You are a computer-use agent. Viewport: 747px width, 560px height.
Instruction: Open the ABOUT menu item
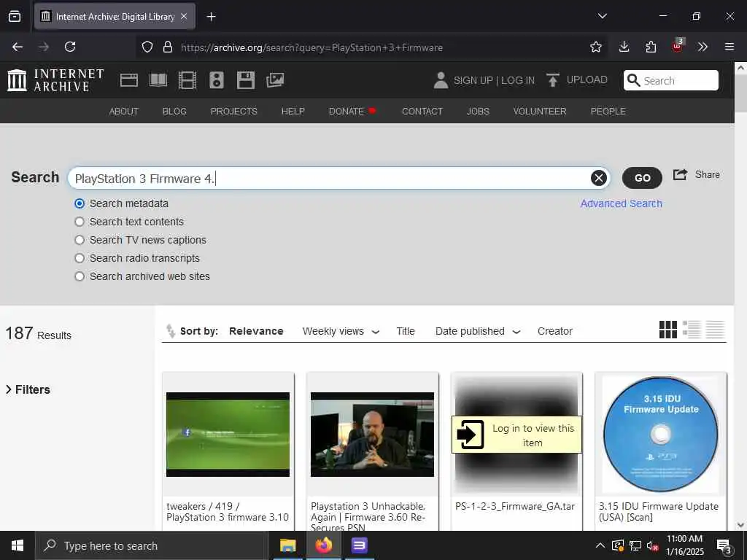[x=124, y=111]
